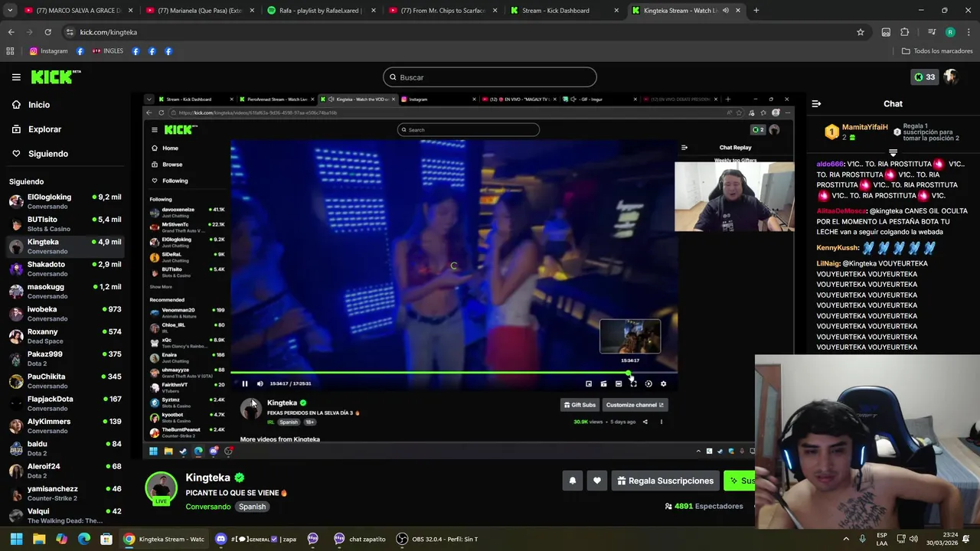This screenshot has width=980, height=551.
Task: View site information beside the URL
Action: tap(70, 32)
